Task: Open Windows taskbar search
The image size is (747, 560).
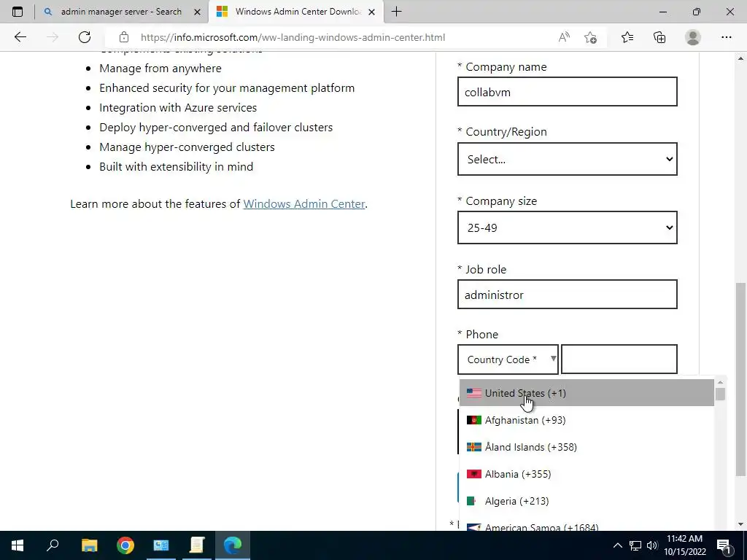Action: pyautogui.click(x=53, y=545)
